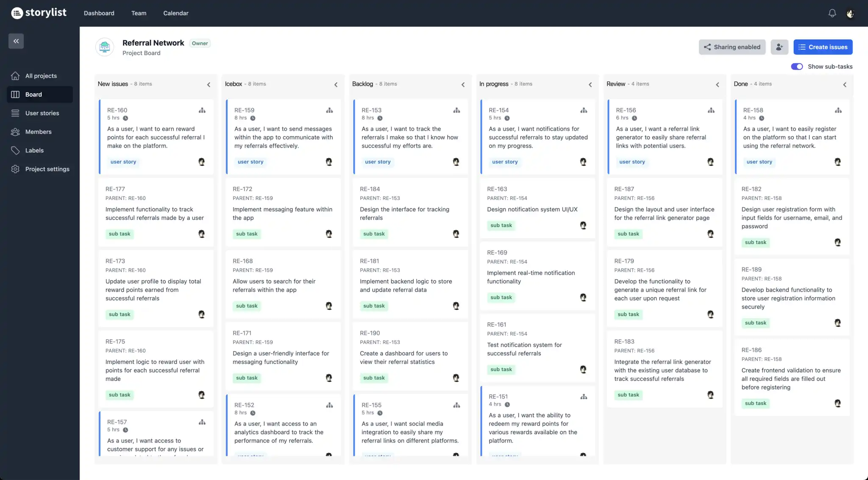Collapse the New issues column

coord(209,85)
